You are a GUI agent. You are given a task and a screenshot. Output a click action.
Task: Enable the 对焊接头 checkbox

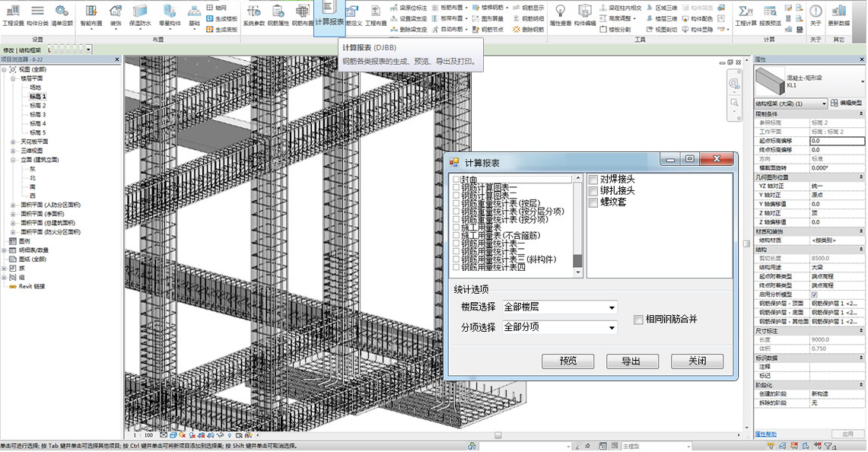click(593, 179)
